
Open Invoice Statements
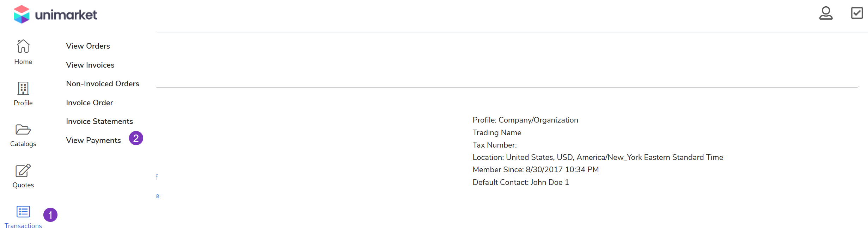pos(99,122)
